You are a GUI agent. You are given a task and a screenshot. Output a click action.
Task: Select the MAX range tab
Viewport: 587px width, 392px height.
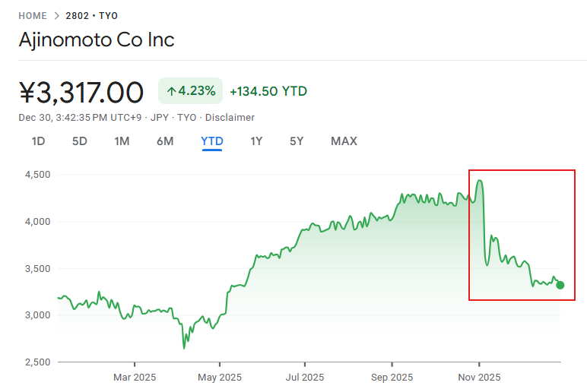344,141
